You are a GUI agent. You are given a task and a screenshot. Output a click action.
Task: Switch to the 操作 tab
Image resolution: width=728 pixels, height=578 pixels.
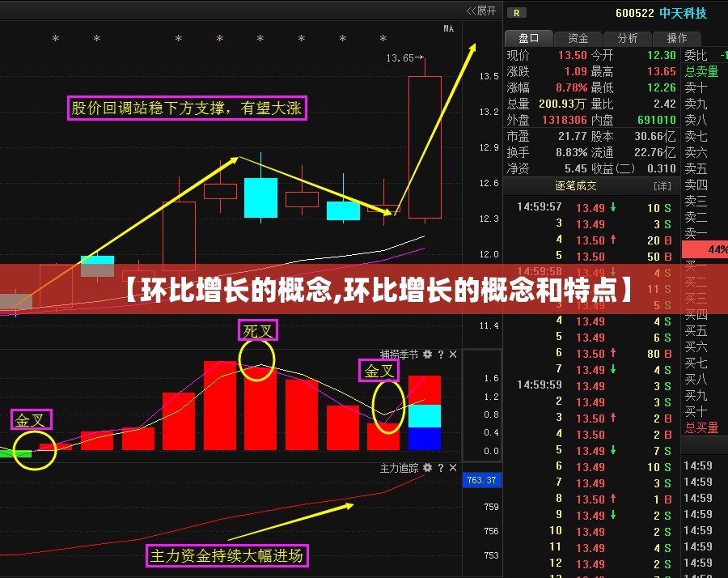[677, 38]
